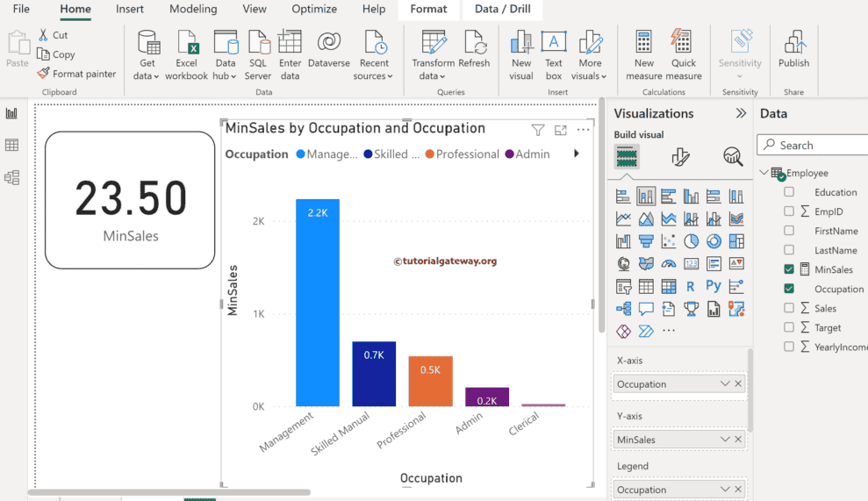This screenshot has height=501, width=868.
Task: Open the Data / Drill tab
Action: pyautogui.click(x=503, y=9)
